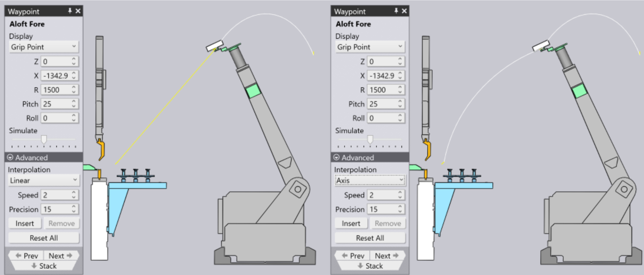Go to Next waypoint in right panel
The width and height of the screenshot is (644, 275).
coord(387,256)
